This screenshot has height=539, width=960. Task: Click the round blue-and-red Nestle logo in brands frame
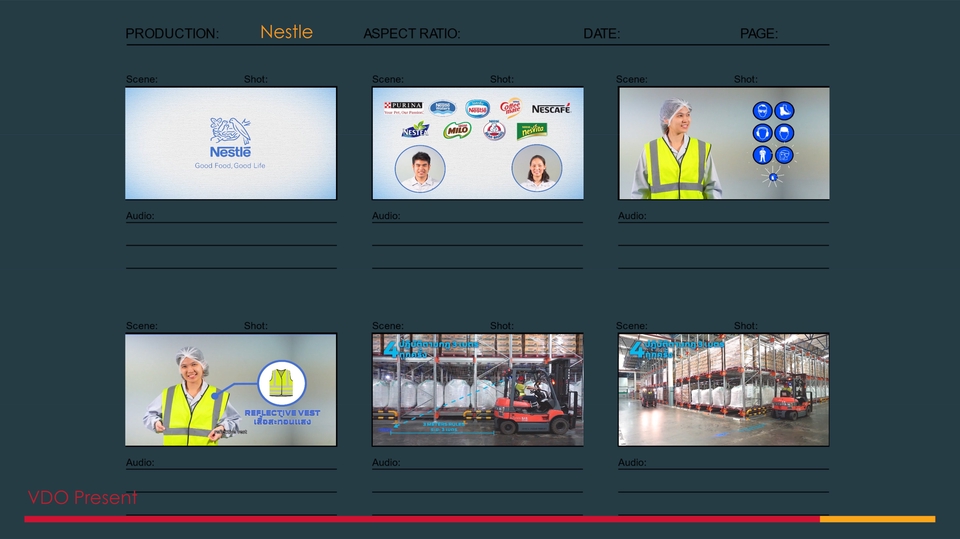[x=477, y=108]
